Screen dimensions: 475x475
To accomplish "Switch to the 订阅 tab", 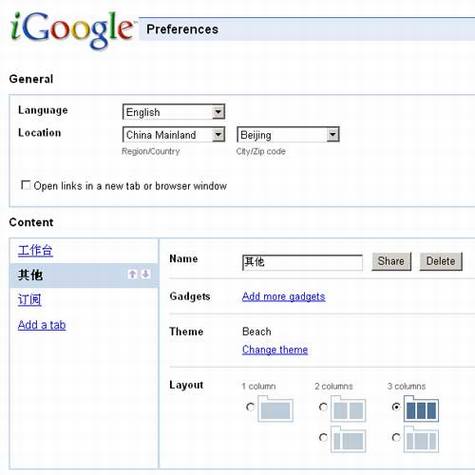I will (30, 300).
